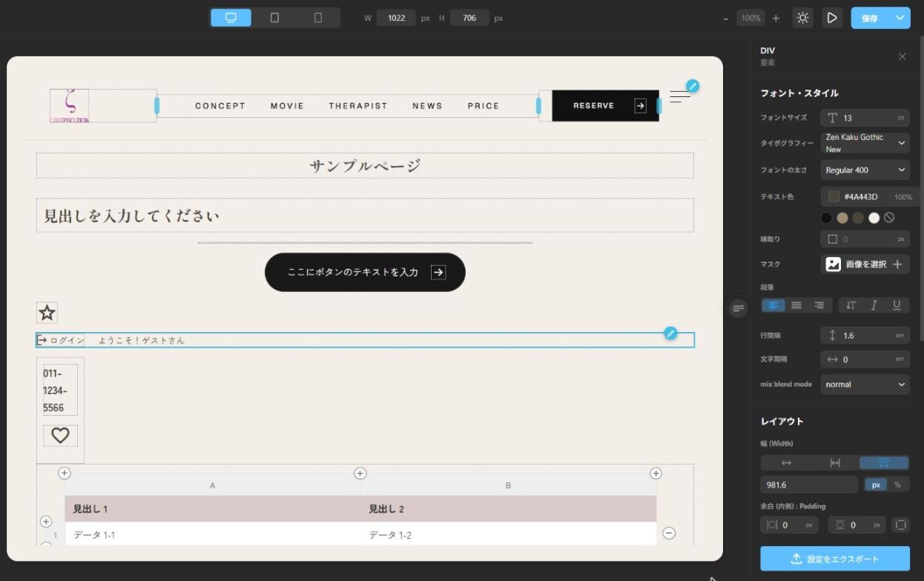Set width mode to auto arrows icon

(x=786, y=462)
